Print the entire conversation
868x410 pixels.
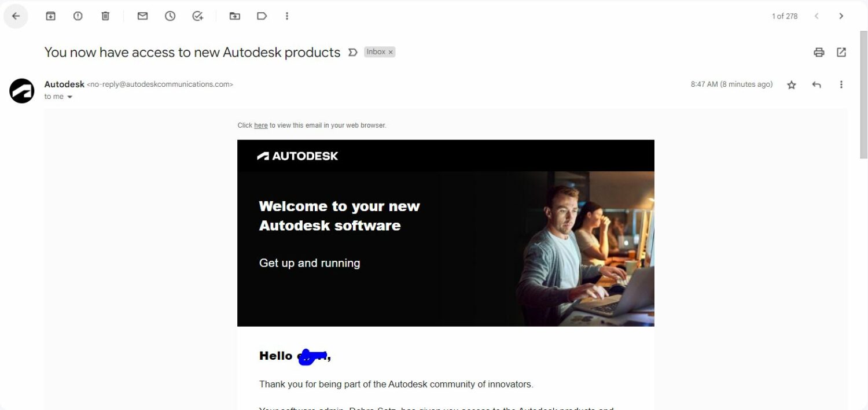pyautogui.click(x=819, y=53)
